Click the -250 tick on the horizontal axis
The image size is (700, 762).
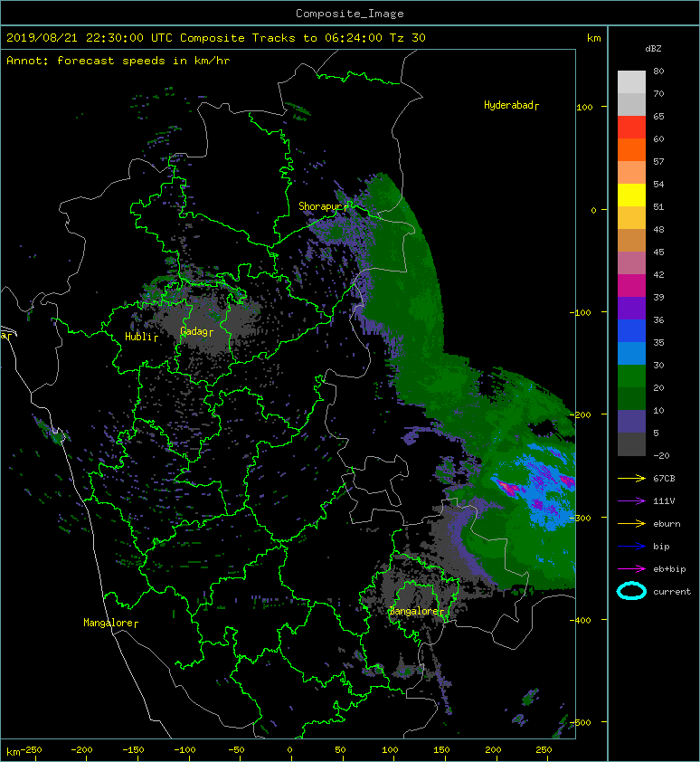[31, 750]
